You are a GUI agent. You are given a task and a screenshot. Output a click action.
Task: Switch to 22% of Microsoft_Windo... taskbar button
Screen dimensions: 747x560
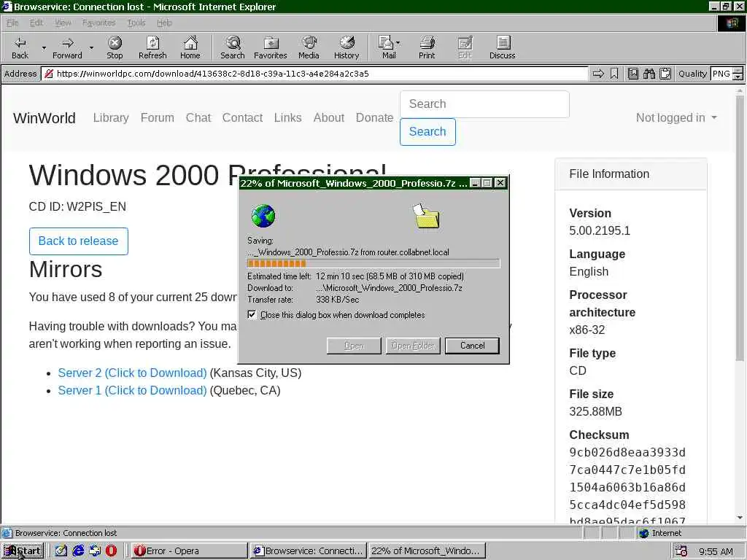tap(427, 551)
